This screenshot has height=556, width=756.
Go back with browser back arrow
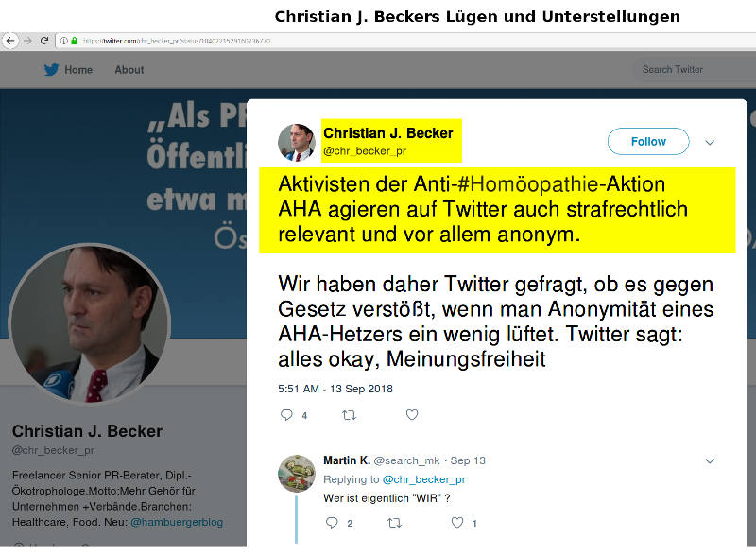[x=10, y=41]
